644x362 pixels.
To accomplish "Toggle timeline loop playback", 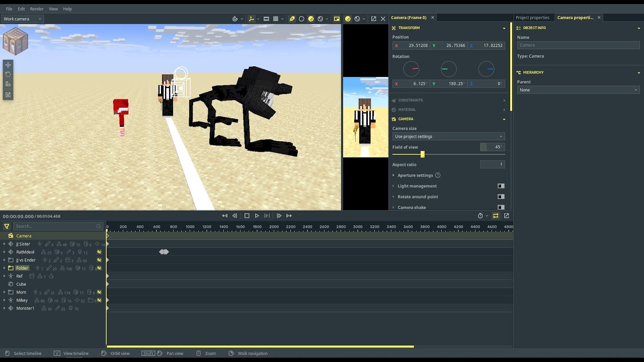I will point(496,216).
